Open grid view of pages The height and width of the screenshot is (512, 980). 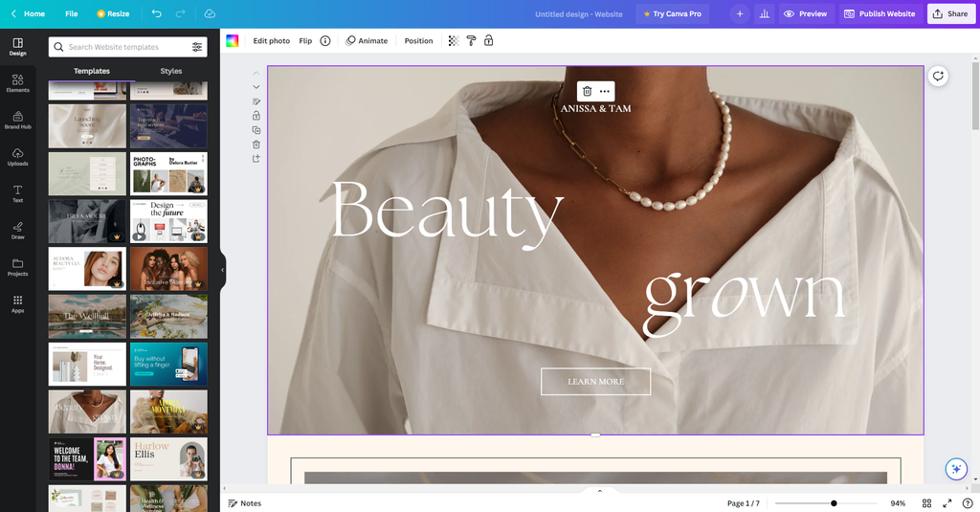click(x=926, y=503)
